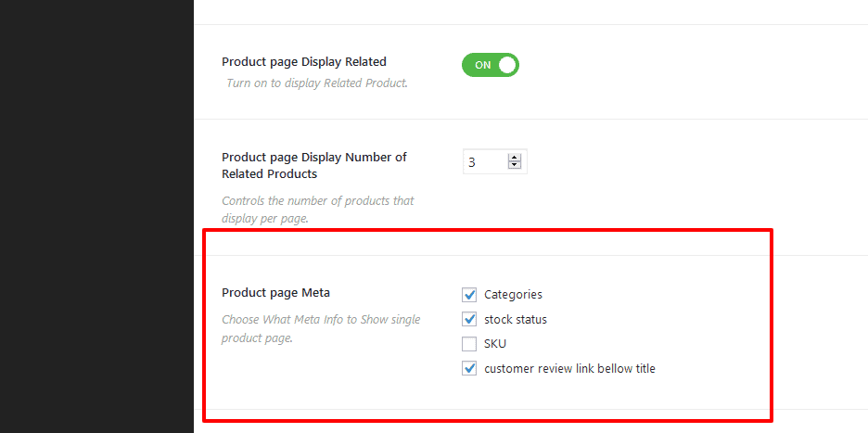Click the SKU label text
The height and width of the screenshot is (433, 868).
(495, 344)
